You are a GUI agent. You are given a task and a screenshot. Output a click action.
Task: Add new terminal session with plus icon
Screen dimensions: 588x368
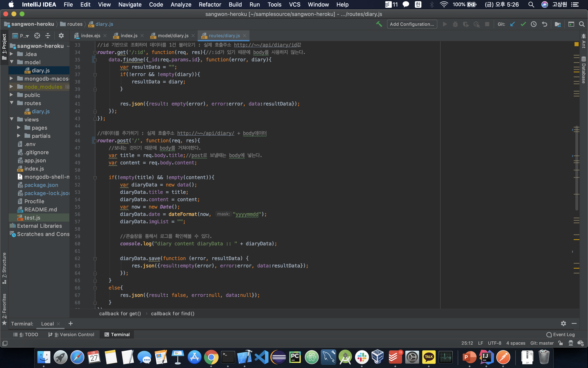[x=71, y=323]
